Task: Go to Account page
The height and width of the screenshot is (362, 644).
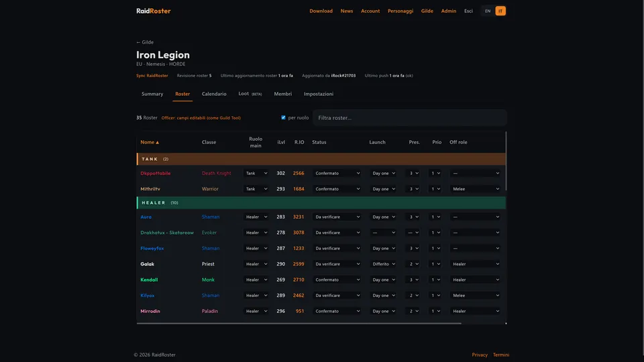Action: click(x=370, y=11)
